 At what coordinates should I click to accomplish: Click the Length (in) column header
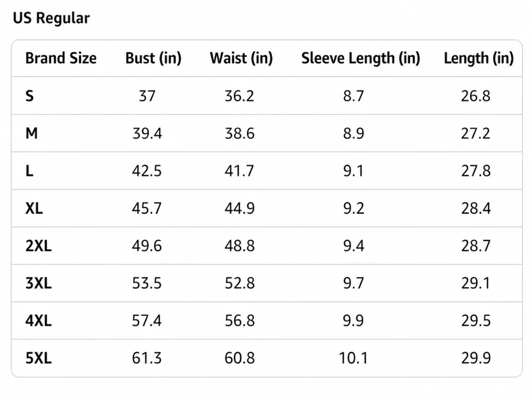coord(479,58)
